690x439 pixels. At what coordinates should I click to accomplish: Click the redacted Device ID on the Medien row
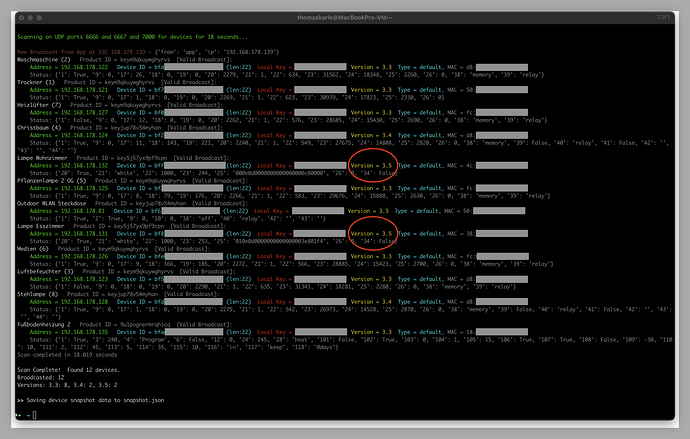(x=193, y=256)
